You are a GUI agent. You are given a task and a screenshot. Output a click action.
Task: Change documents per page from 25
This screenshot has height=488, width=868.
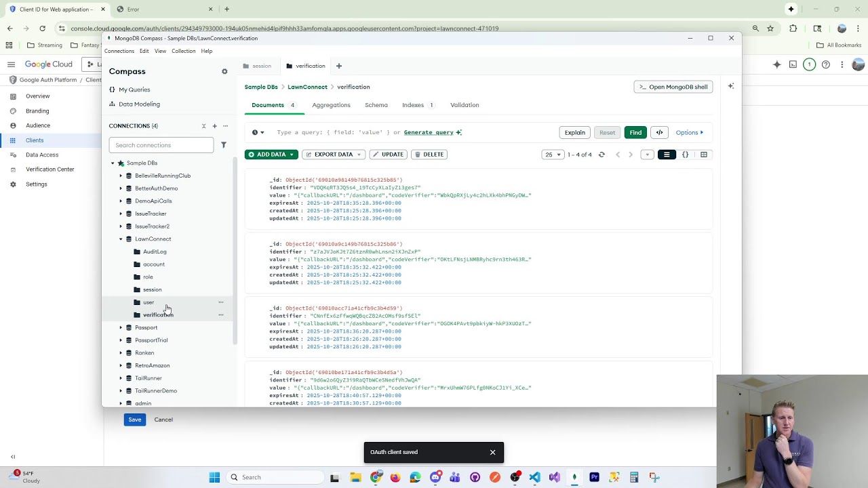[553, 155]
